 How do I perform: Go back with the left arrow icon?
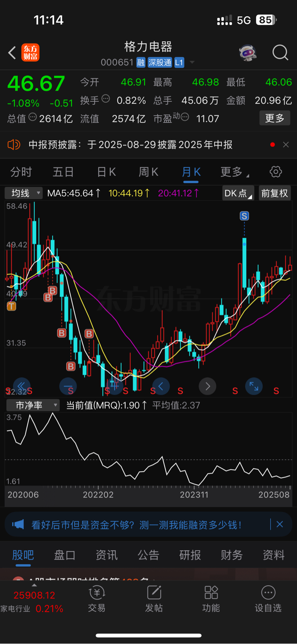[x=12, y=53]
